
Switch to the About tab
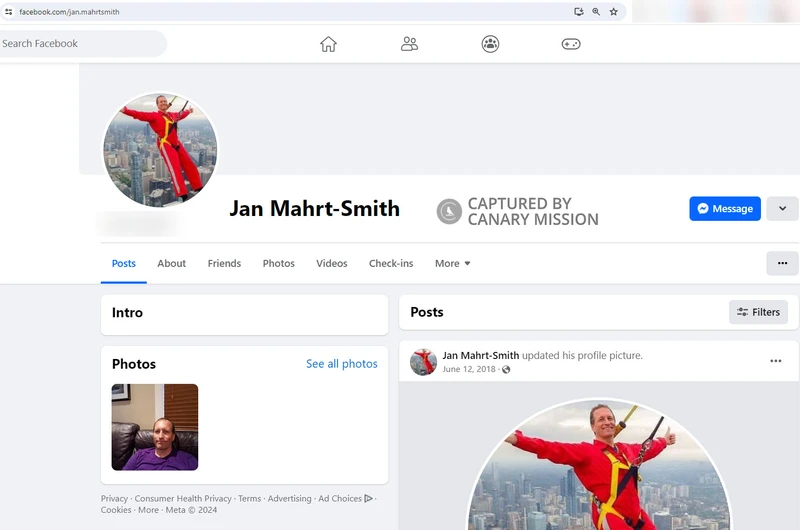point(171,263)
